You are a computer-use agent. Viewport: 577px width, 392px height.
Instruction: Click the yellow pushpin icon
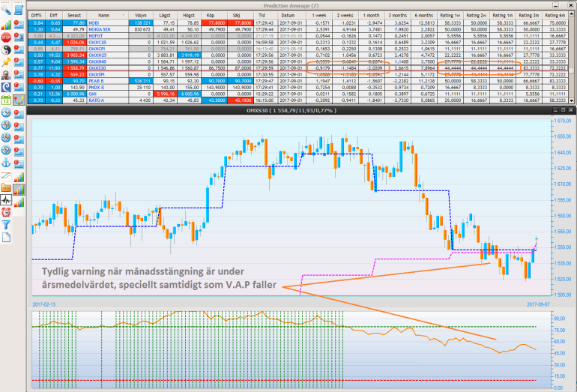click(7, 62)
